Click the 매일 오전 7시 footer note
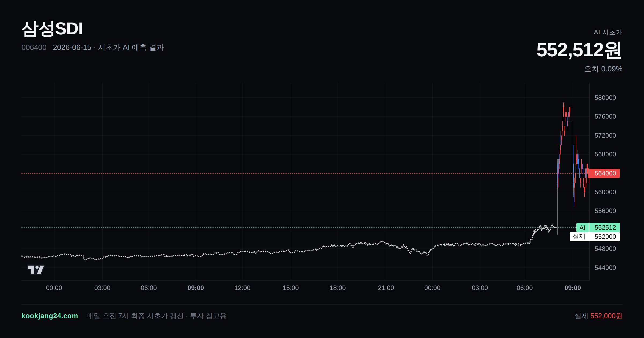The height and width of the screenshot is (338, 644). coord(156,316)
